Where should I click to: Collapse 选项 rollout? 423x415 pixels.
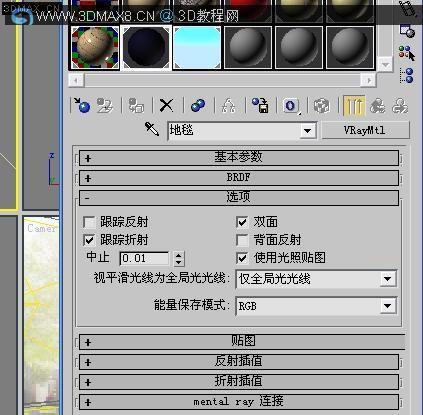[239, 197]
